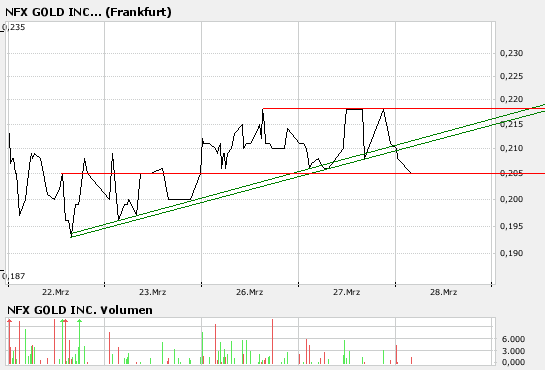Click the 0,200 price axis value

point(511,199)
